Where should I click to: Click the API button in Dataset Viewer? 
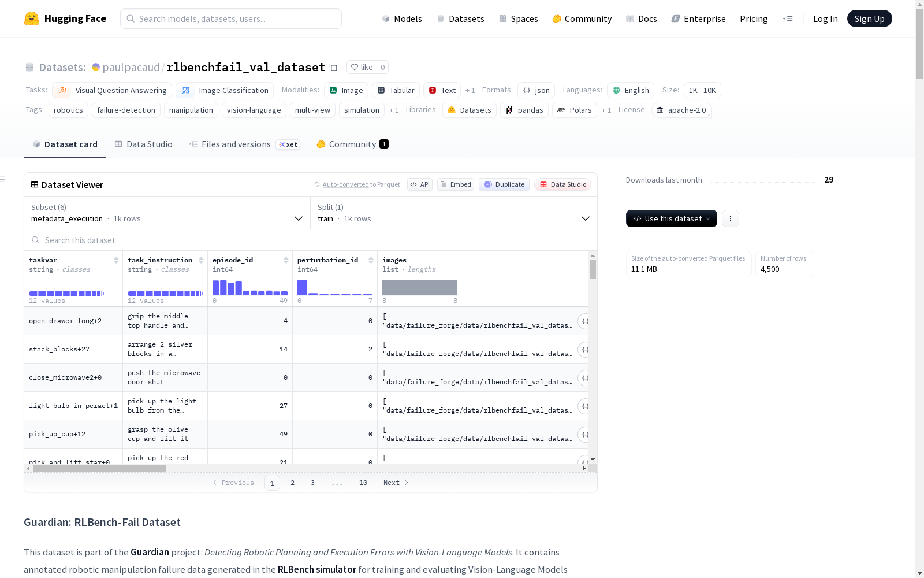420,184
